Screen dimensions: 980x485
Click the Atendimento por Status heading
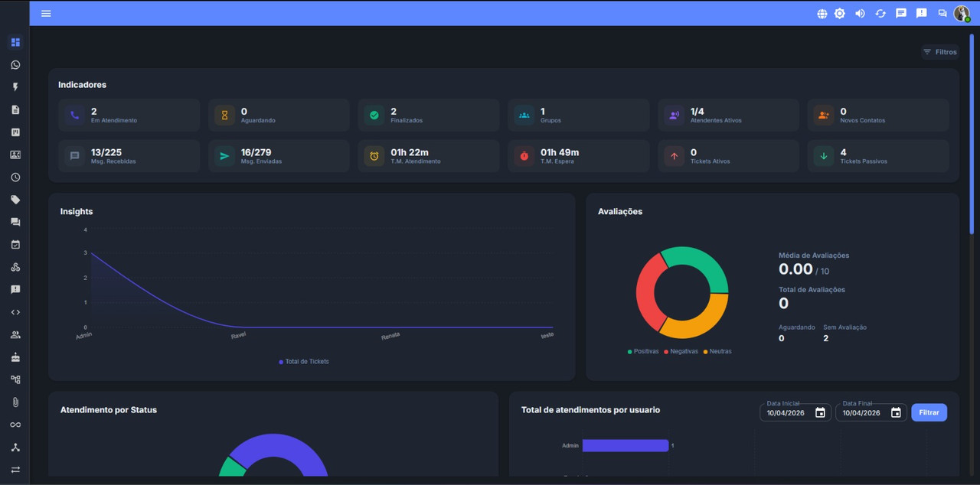tap(109, 410)
